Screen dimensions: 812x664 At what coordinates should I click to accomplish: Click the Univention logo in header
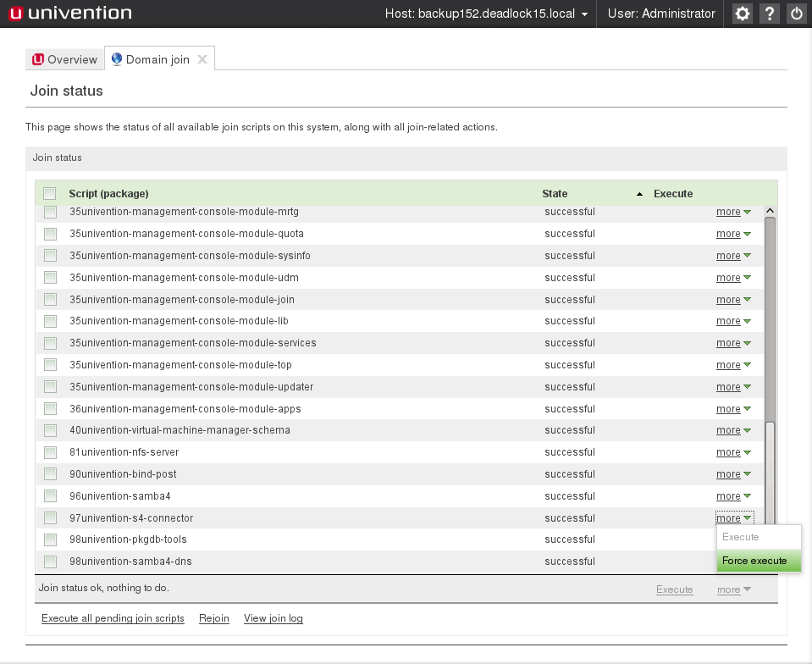click(70, 14)
